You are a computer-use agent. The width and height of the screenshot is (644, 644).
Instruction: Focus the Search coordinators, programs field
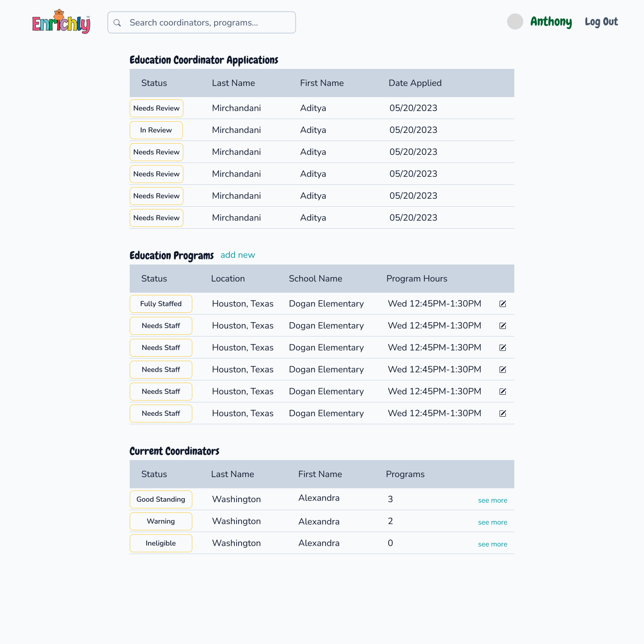click(x=202, y=22)
